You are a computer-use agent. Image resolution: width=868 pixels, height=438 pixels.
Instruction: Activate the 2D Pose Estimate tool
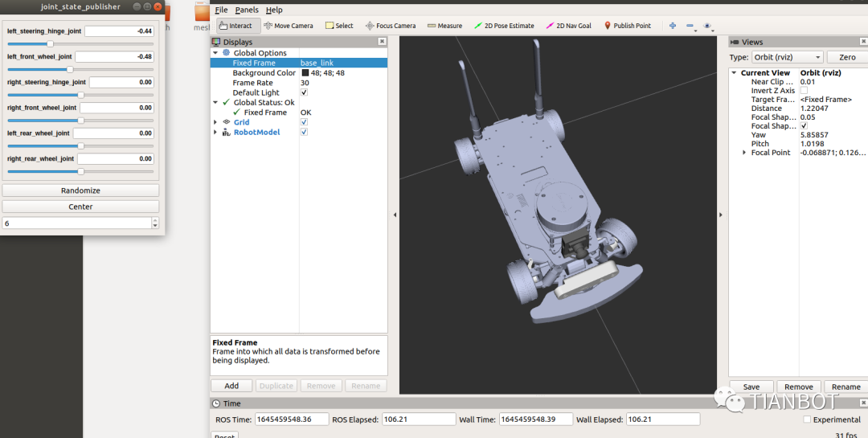pyautogui.click(x=504, y=26)
